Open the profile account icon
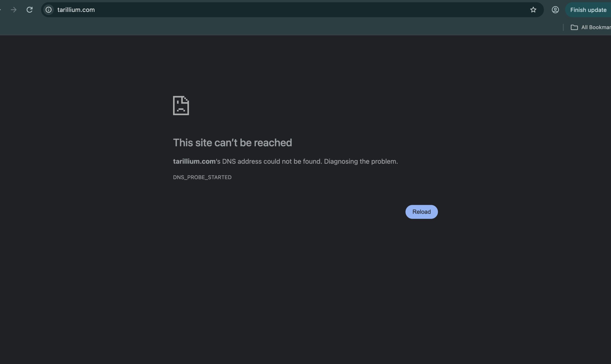Image resolution: width=611 pixels, height=364 pixels. pyautogui.click(x=555, y=10)
